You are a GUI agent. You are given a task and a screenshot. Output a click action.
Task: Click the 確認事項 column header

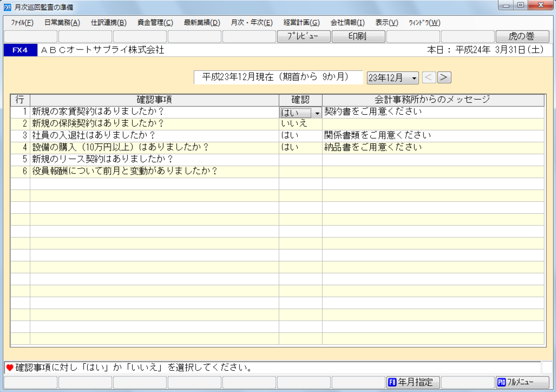point(154,100)
